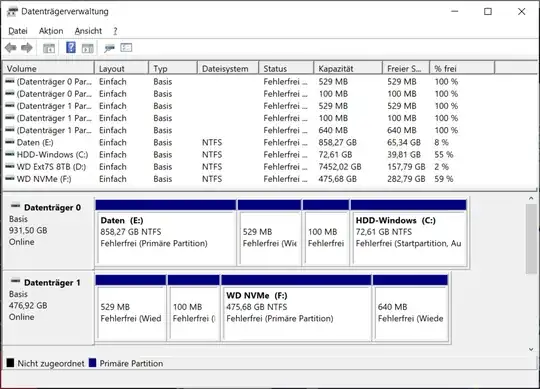Select HDD-Windows (C:) partition block
The height and width of the screenshot is (389, 540).
coord(409,233)
